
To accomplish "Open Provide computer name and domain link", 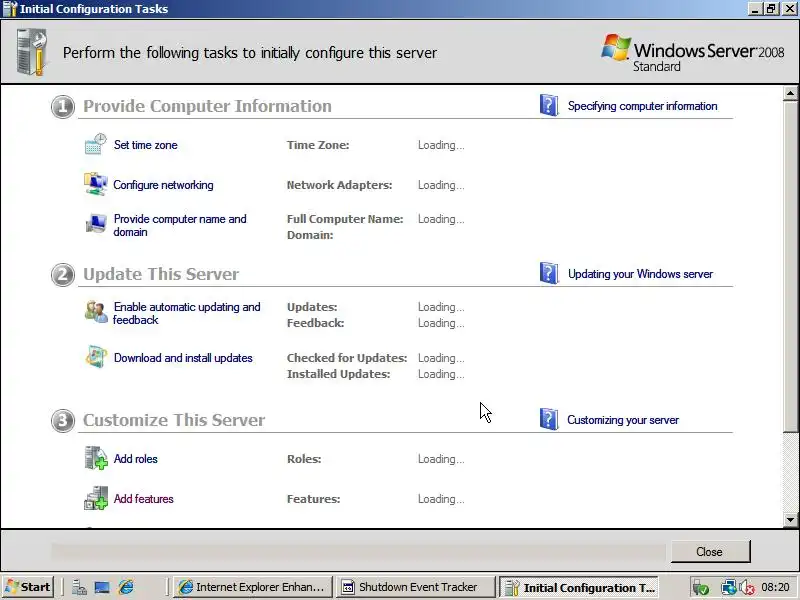I will pyautogui.click(x=180, y=225).
